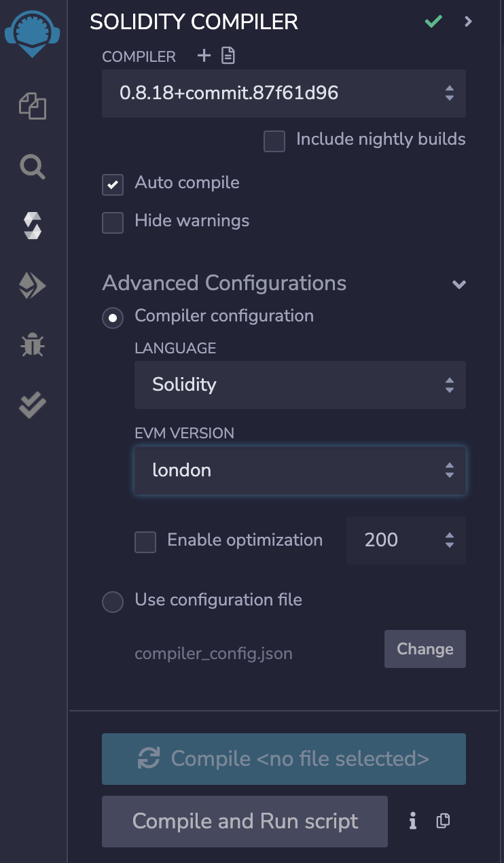Open the EVM Version london dropdown
504x863 pixels.
(x=300, y=470)
